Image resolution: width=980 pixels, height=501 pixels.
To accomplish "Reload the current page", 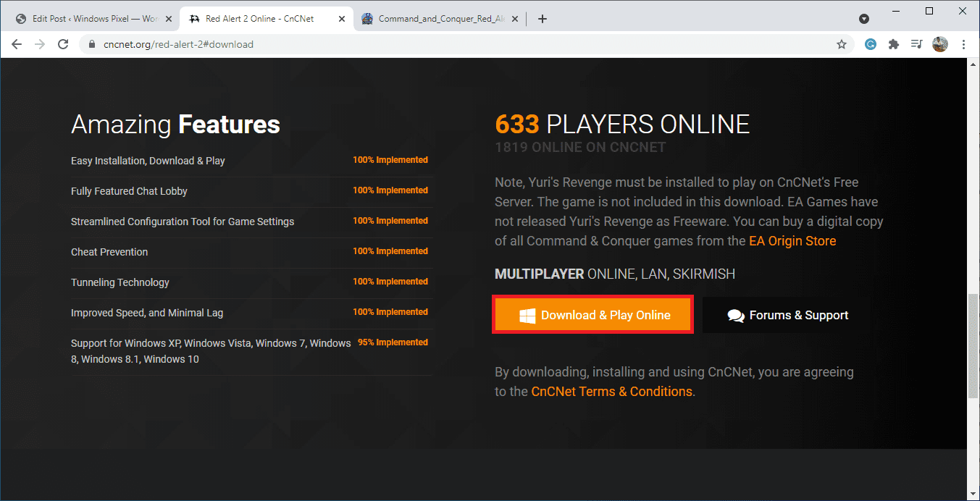I will pyautogui.click(x=63, y=44).
